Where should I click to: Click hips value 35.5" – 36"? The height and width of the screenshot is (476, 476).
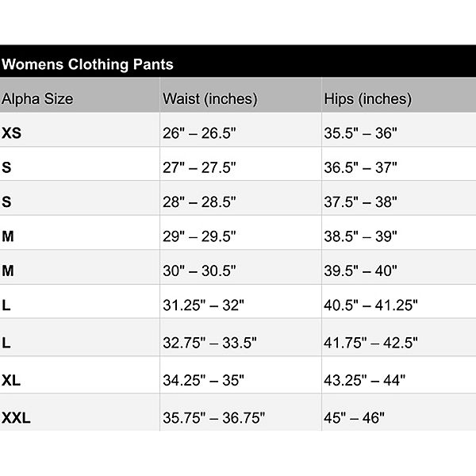[360, 133]
